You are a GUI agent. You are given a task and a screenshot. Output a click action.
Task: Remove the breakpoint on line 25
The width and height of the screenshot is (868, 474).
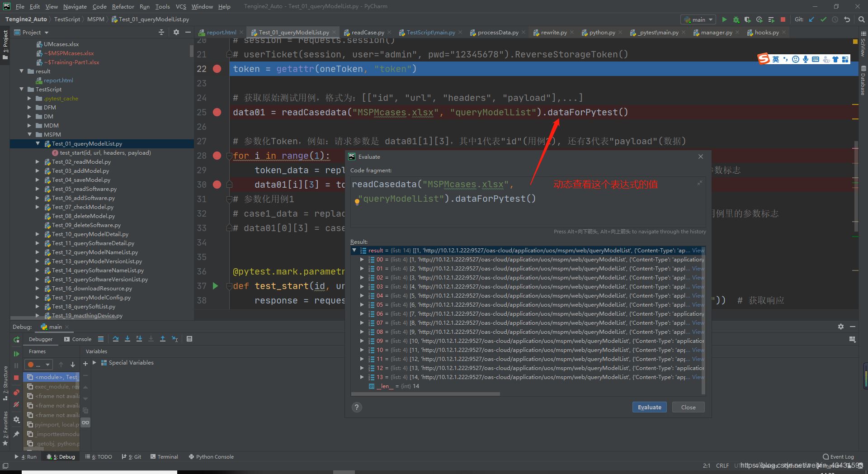217,112
